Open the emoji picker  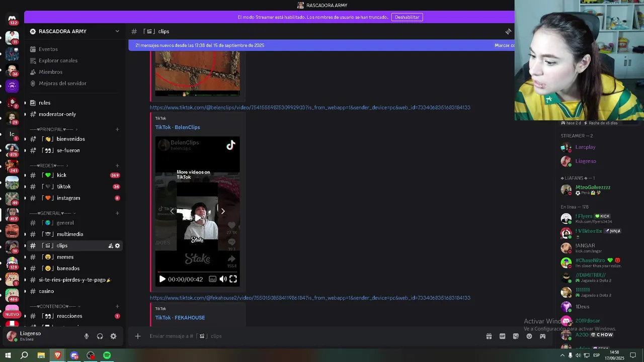click(x=529, y=336)
